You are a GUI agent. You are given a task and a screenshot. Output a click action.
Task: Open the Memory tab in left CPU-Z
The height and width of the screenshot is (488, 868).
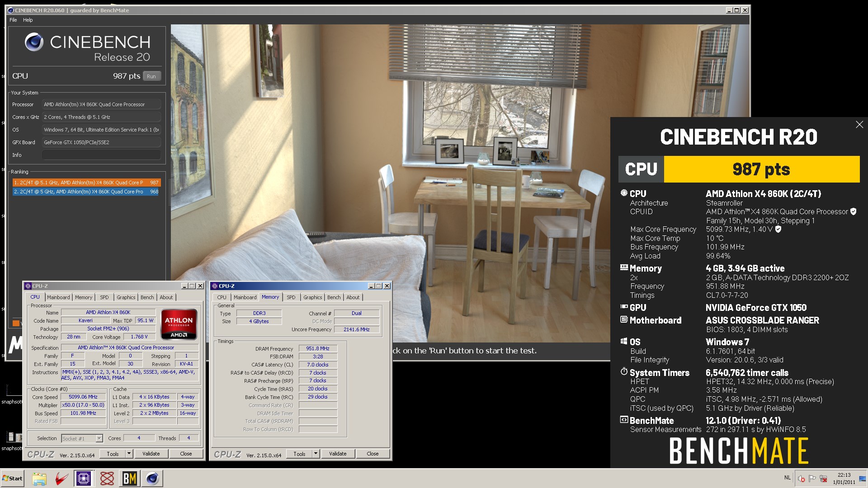[x=84, y=297]
